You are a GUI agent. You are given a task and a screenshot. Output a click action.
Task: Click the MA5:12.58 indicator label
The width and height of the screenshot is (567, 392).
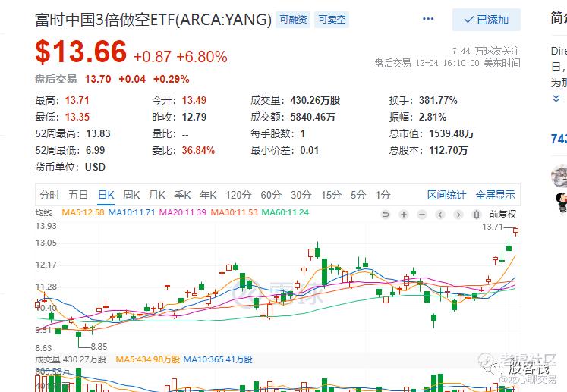point(83,212)
